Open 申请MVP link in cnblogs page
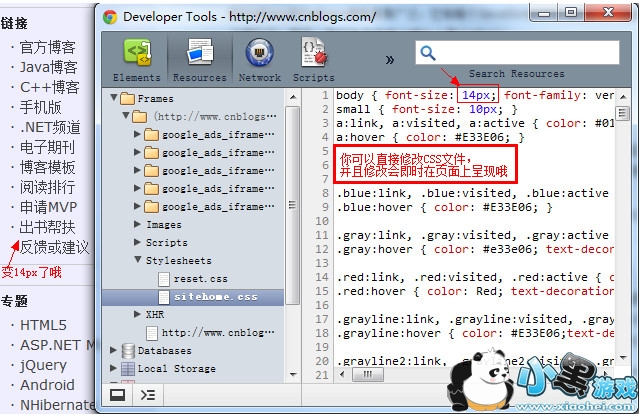This screenshot has width=639, height=415. pyautogui.click(x=48, y=207)
